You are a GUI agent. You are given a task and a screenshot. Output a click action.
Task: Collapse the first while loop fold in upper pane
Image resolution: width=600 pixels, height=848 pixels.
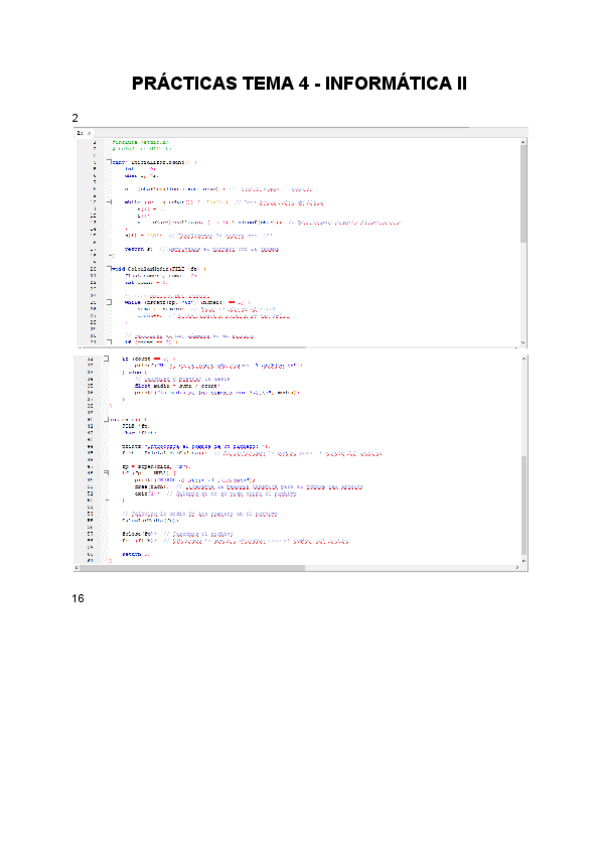pos(107,201)
